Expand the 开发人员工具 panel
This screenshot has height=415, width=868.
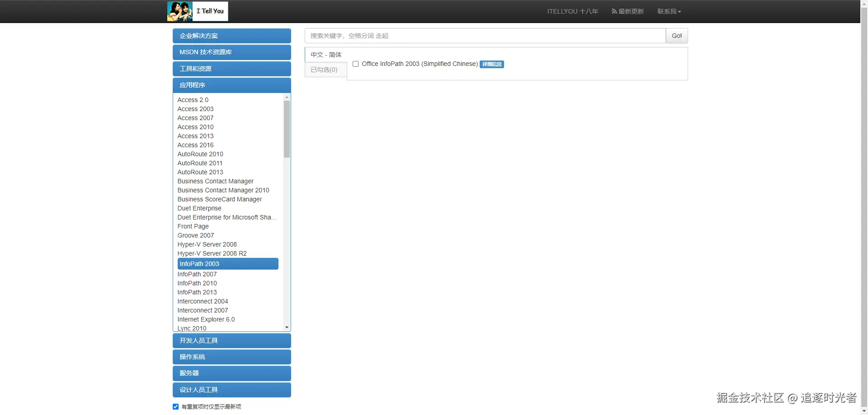pyautogui.click(x=232, y=340)
